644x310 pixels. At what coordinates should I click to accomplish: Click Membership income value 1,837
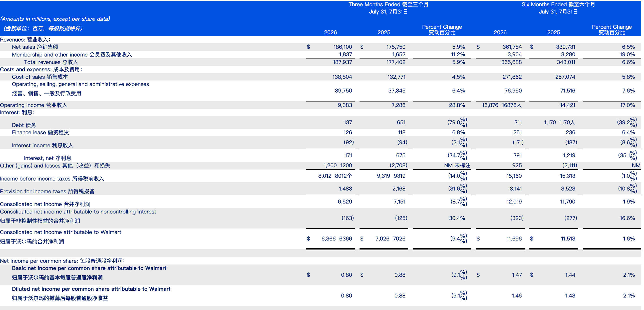coord(345,54)
